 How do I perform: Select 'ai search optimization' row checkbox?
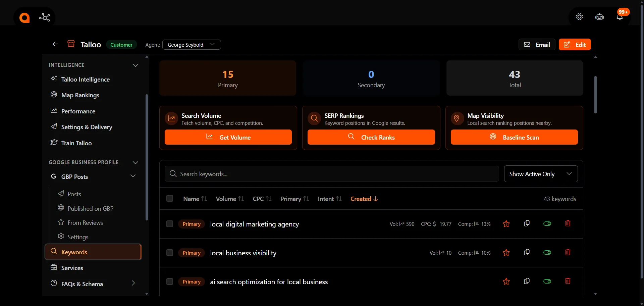[x=170, y=282]
